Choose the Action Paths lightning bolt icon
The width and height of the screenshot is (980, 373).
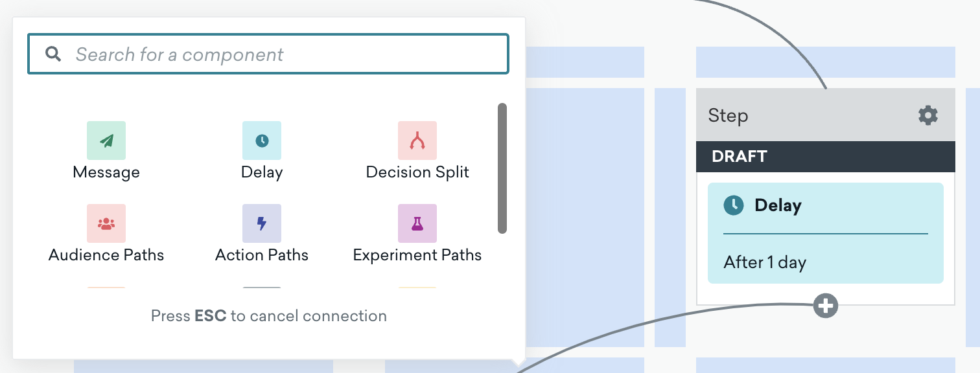262,223
